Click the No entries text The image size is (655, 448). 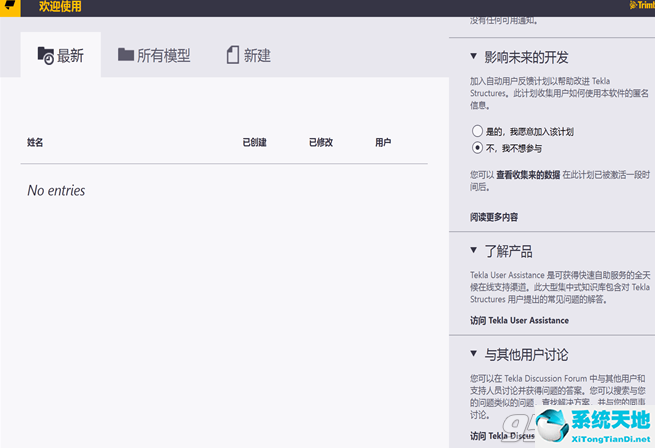point(56,191)
